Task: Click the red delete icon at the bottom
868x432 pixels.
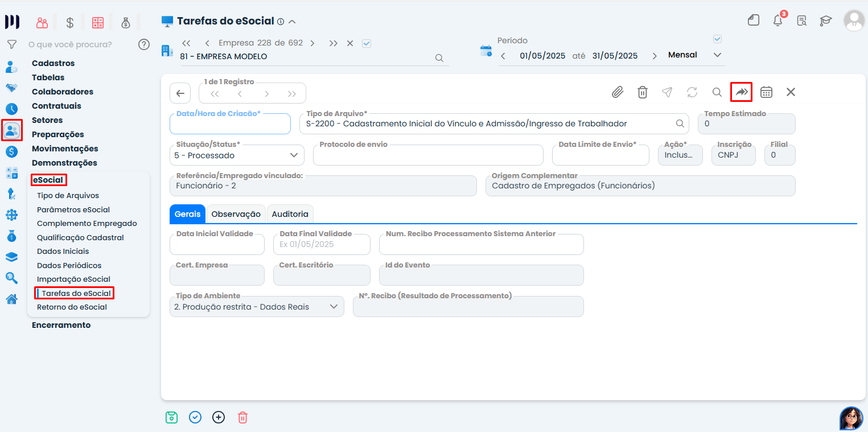Action: [x=242, y=417]
